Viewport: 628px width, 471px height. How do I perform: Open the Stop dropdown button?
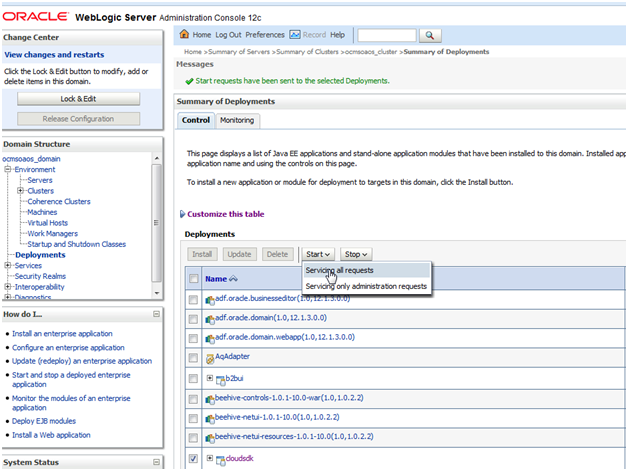[x=356, y=254]
